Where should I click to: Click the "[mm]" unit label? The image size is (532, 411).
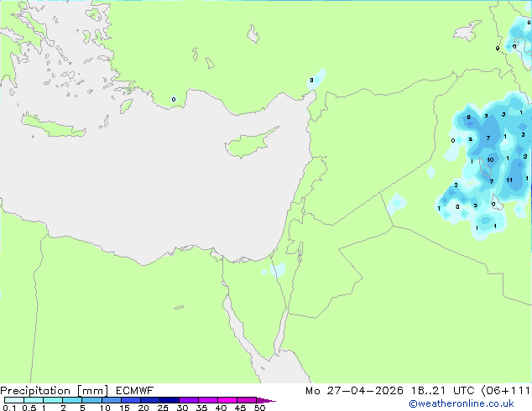(92, 391)
